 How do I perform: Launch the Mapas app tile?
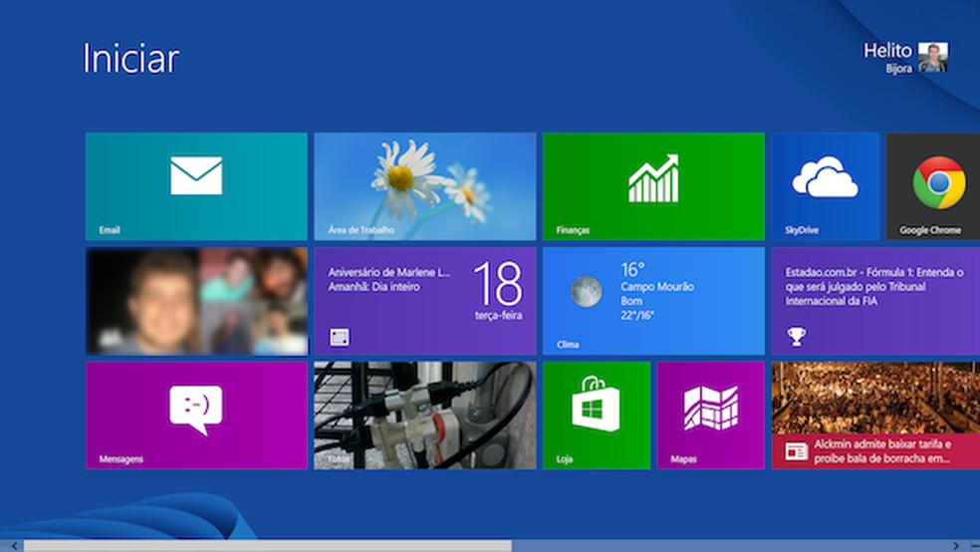coord(710,414)
